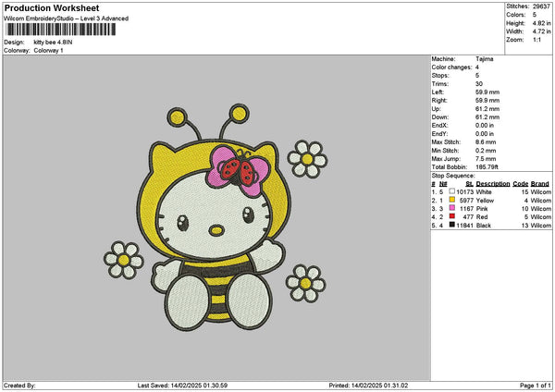Select the 'Color changes:' label
Viewport: 555px width, 392px height.
point(451,67)
